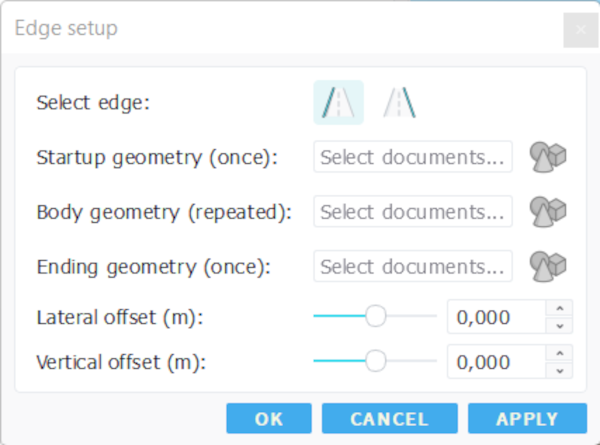
Task: Click the Vertical offset value field
Action: (x=496, y=362)
